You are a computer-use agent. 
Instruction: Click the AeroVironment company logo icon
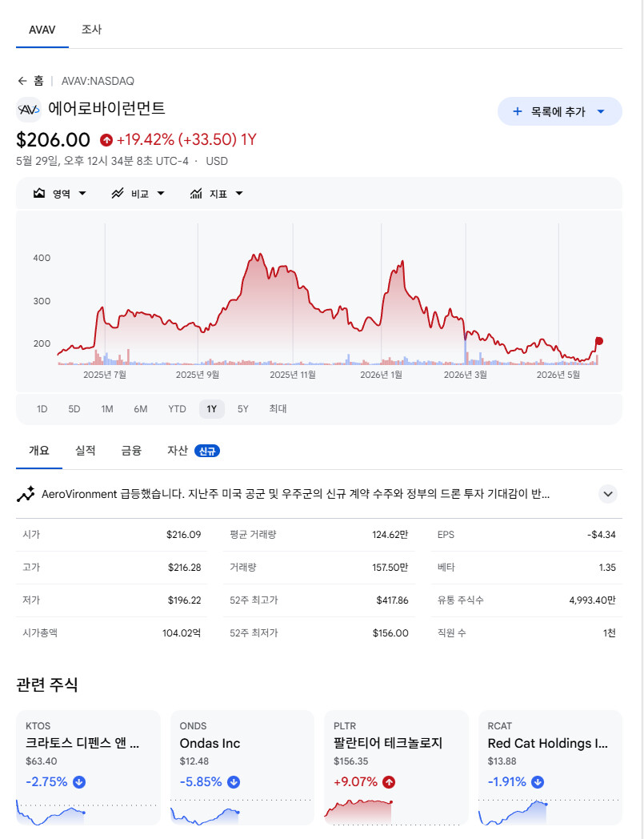click(28, 110)
